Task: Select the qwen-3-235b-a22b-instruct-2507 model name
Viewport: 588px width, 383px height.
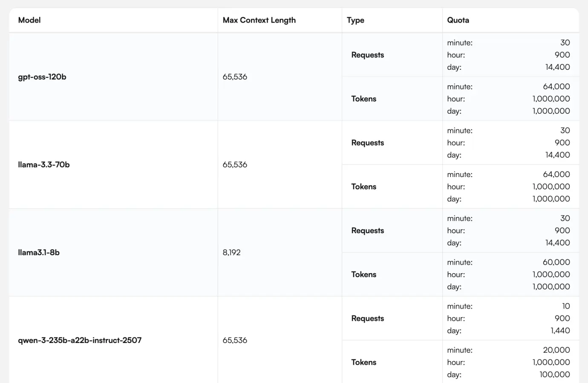Action: (x=80, y=340)
